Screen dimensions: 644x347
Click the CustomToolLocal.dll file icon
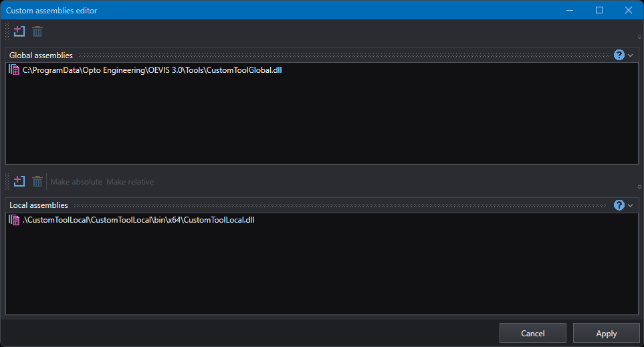click(x=14, y=220)
